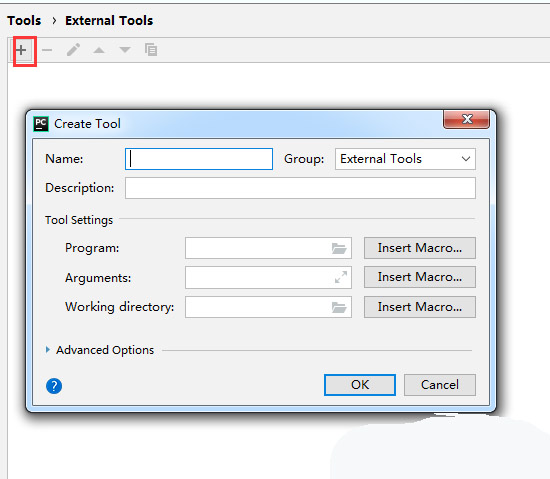Click the move up arrow icon
Viewport: 550px width, 479px height.
point(99,50)
